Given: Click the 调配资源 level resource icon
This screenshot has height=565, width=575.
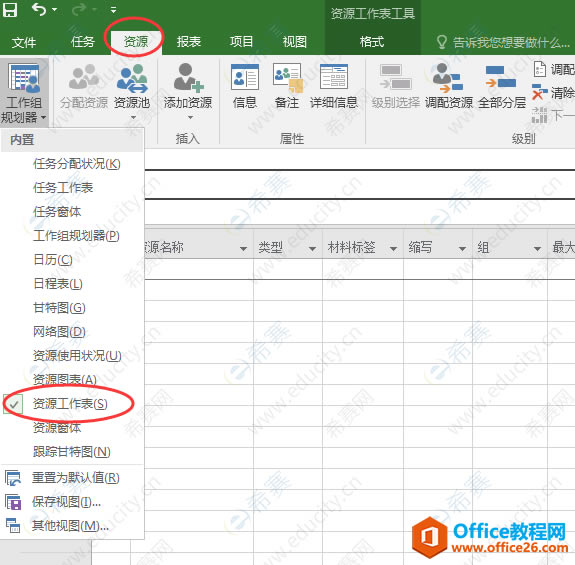Looking at the screenshot, I should point(448,77).
